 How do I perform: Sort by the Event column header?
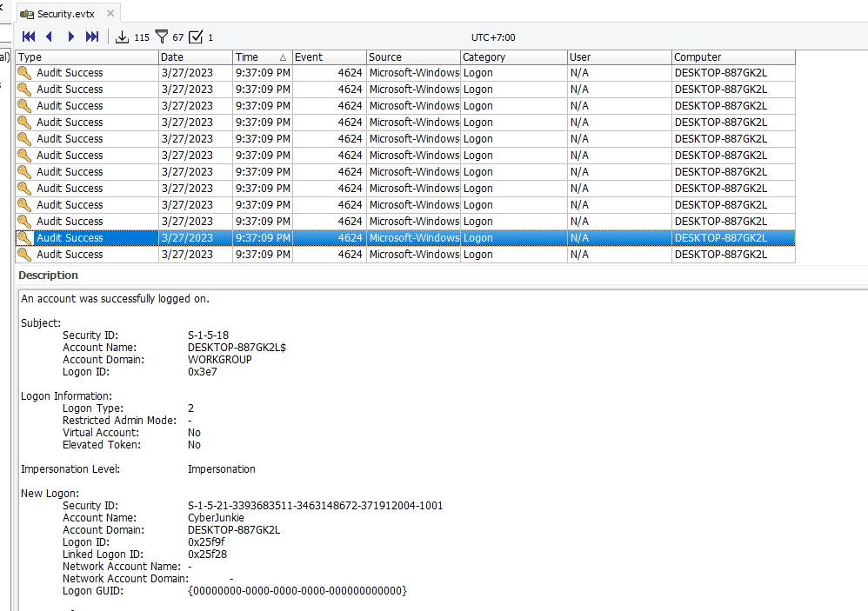(328, 57)
